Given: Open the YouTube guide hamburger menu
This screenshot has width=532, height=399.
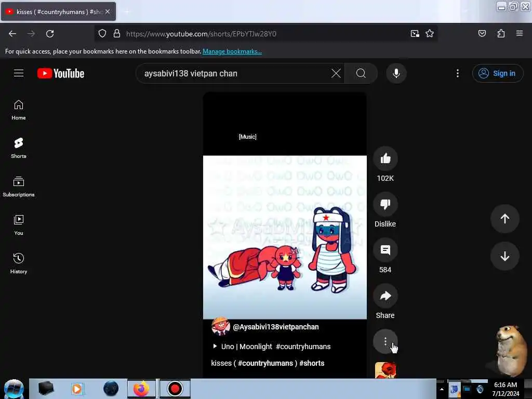Looking at the screenshot, I should 19,73.
